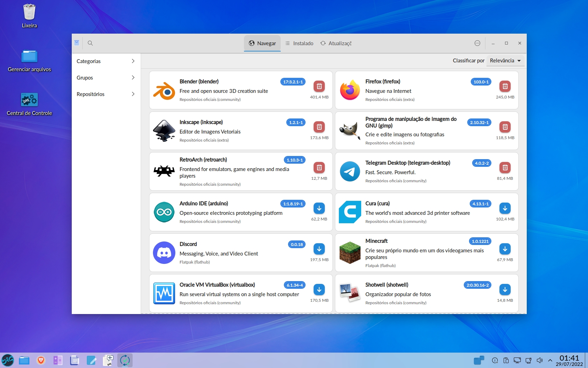The width and height of the screenshot is (588, 368).
Task: Open the Oracle VM VirtualBox entry title
Action: pyautogui.click(x=217, y=285)
